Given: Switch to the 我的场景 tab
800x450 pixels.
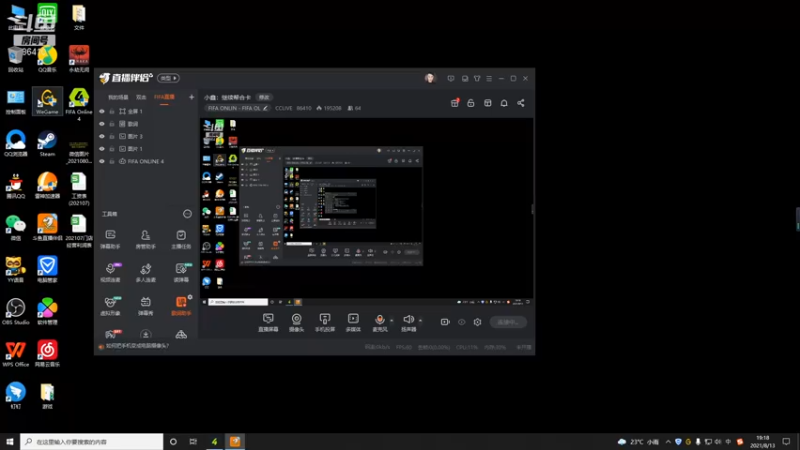Looking at the screenshot, I should point(118,97).
